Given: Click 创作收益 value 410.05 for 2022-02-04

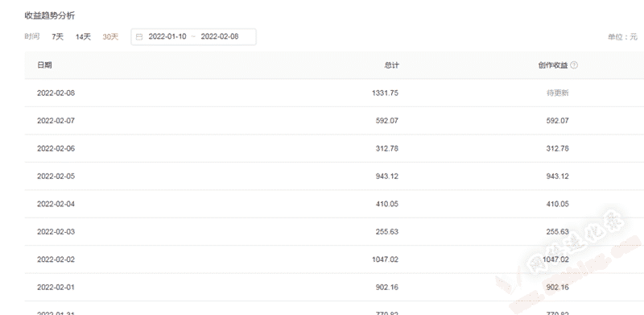Looking at the screenshot, I should point(557,204).
